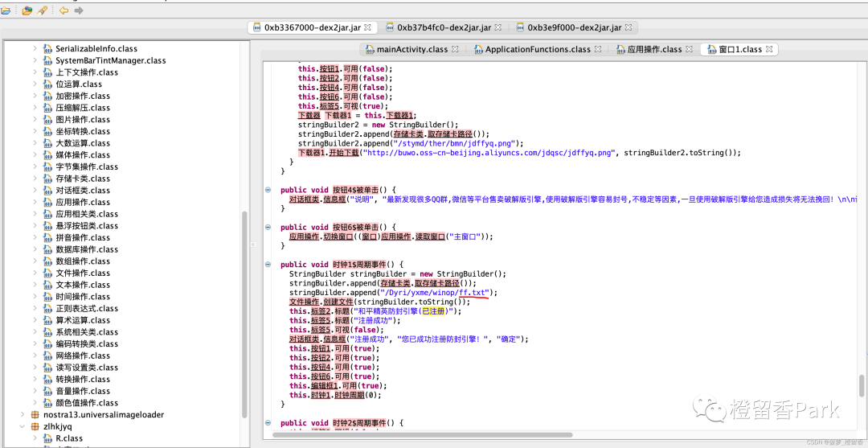Viewport: 868px width, 448px height.
Task: Collapse the 按钮6$被单击 method fold marker
Action: [x=268, y=227]
